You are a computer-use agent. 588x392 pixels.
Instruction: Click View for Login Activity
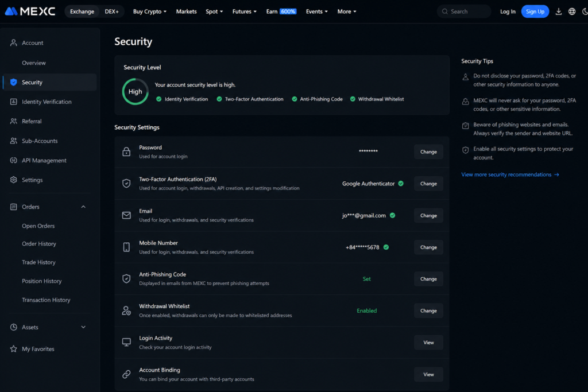click(x=428, y=343)
